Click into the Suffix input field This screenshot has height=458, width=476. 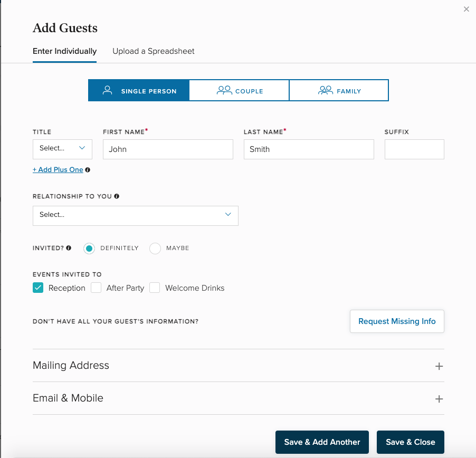pos(414,149)
